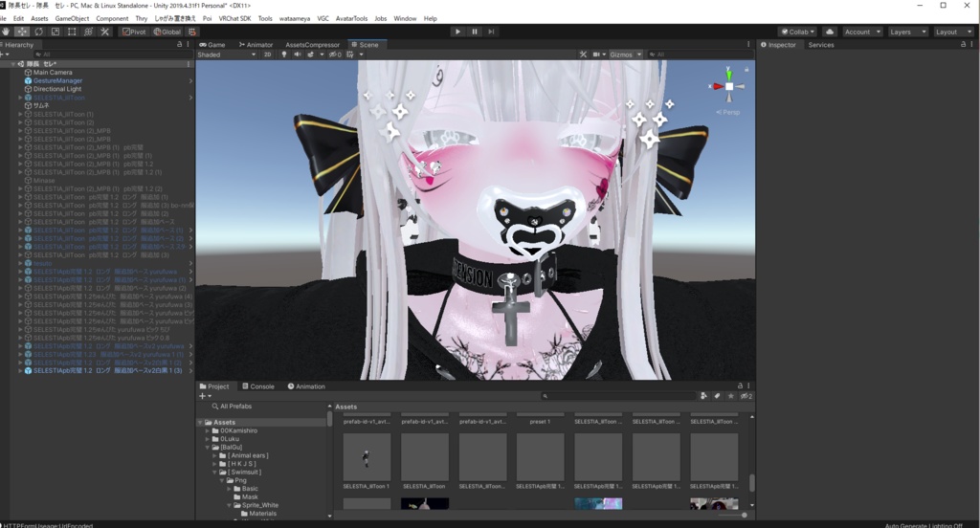The height and width of the screenshot is (528, 980).
Task: Open the cloud services icon
Action: tap(830, 32)
